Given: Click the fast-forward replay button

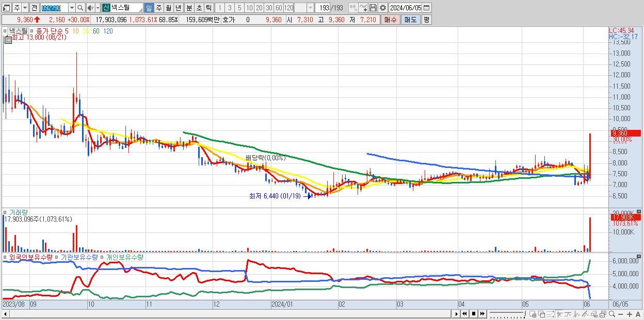Looking at the screenshot, I should [x=482, y=314].
